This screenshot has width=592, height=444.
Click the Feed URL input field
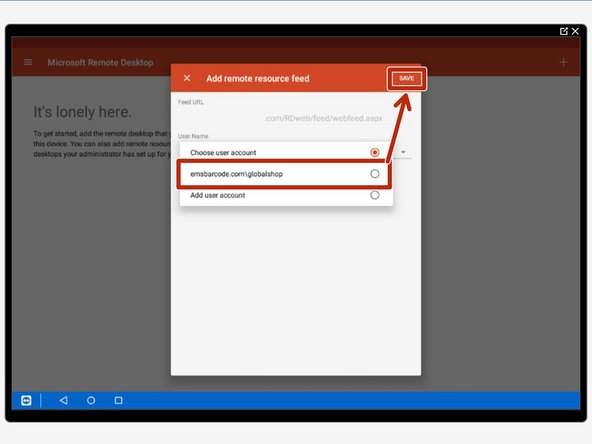coord(295,118)
